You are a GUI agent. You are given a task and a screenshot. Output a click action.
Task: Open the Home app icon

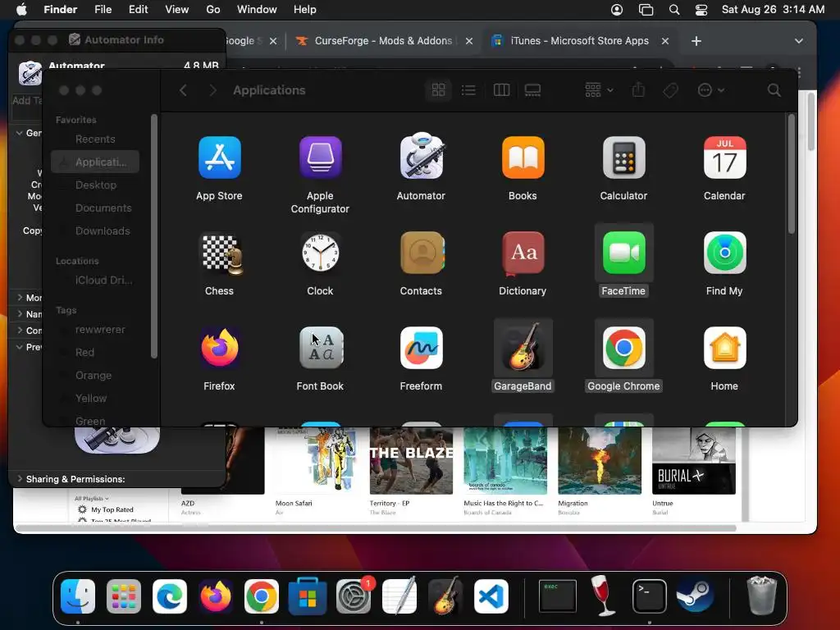pos(724,348)
